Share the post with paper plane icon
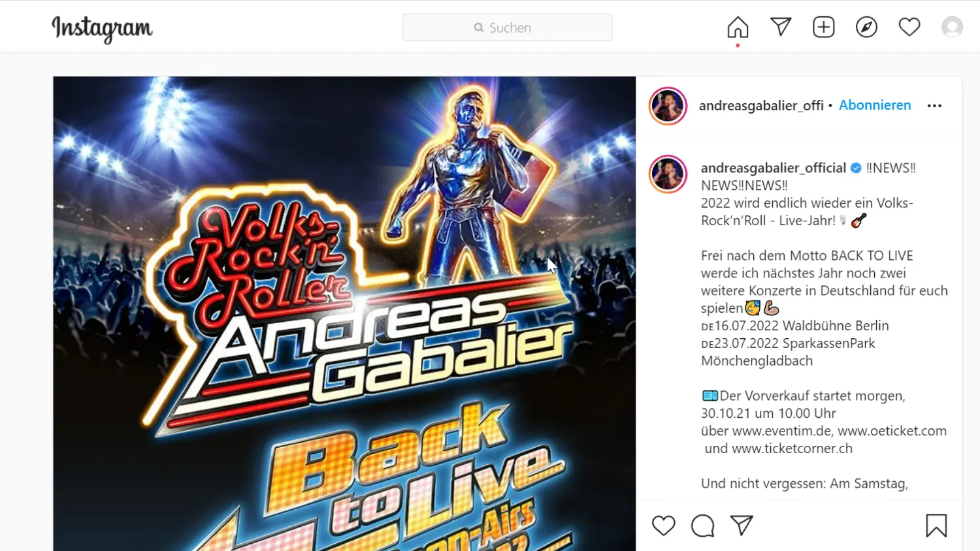The image size is (980, 551). coord(742,526)
